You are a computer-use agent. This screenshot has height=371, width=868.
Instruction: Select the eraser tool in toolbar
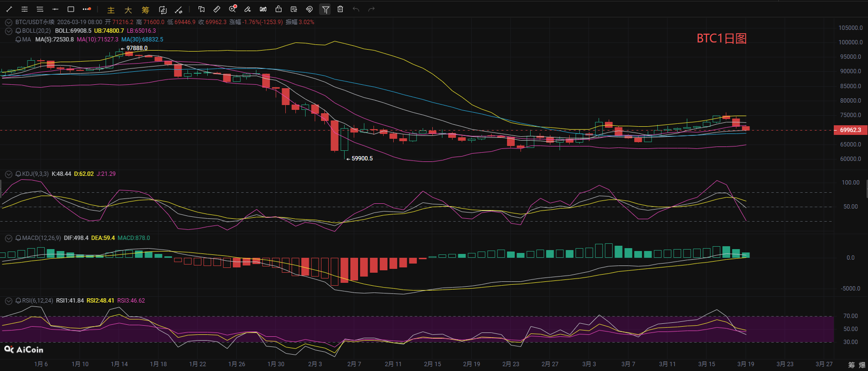(247, 9)
